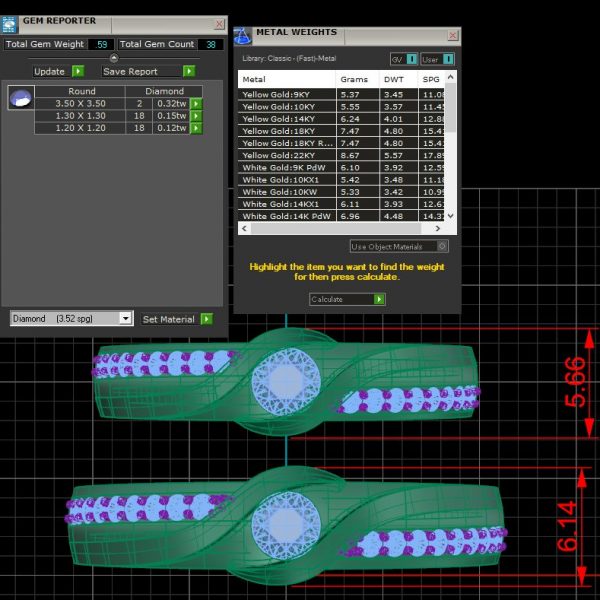The width and height of the screenshot is (600, 600).
Task: Click the 3.50 X 3.50 gem size cell
Action: tap(80, 103)
